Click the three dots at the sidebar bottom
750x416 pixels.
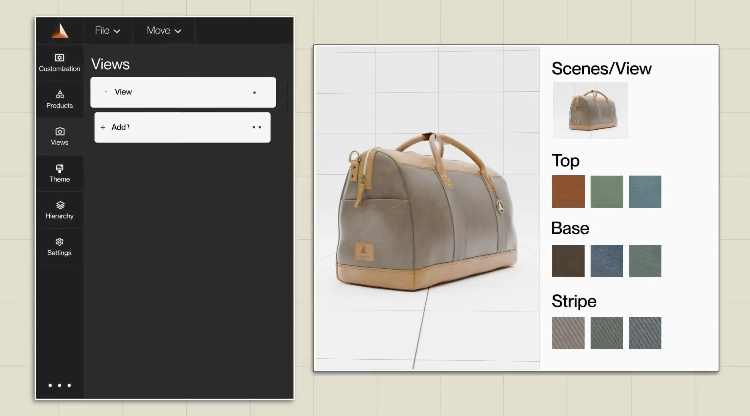59,385
